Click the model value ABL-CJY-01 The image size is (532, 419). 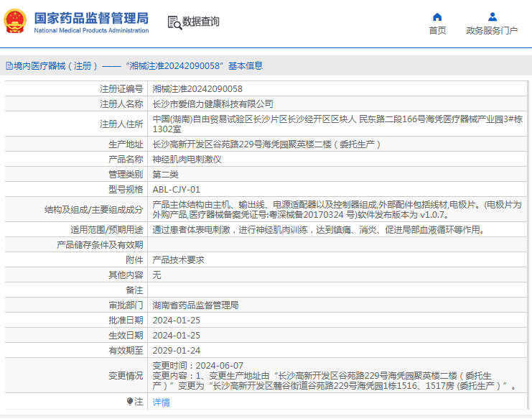pos(176,190)
